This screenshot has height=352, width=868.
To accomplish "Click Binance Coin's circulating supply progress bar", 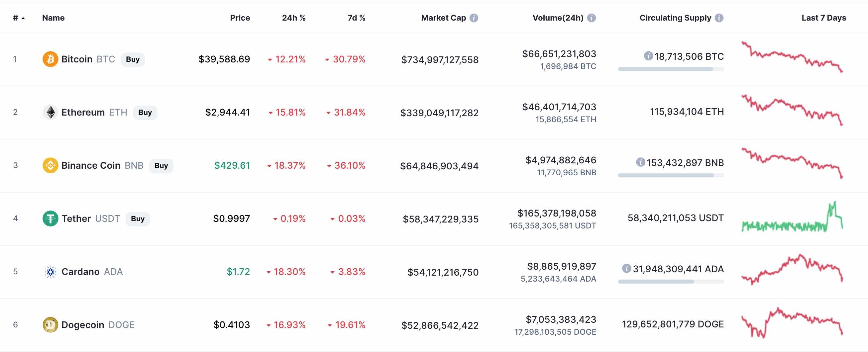I will [671, 175].
